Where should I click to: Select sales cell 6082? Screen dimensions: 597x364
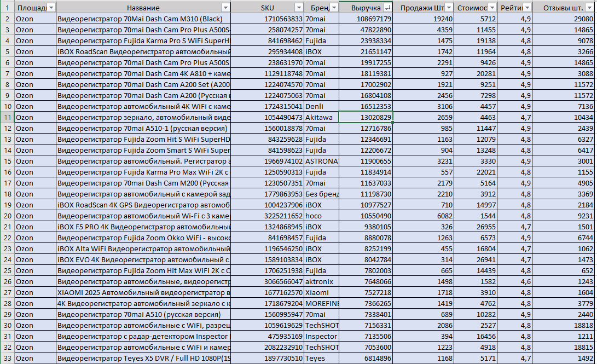coord(423,216)
